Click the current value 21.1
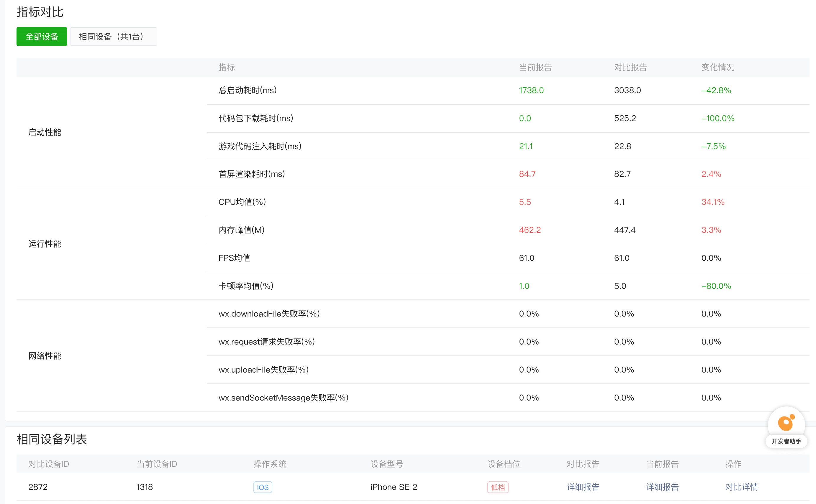Screen dimensions: 816x504 point(526,146)
